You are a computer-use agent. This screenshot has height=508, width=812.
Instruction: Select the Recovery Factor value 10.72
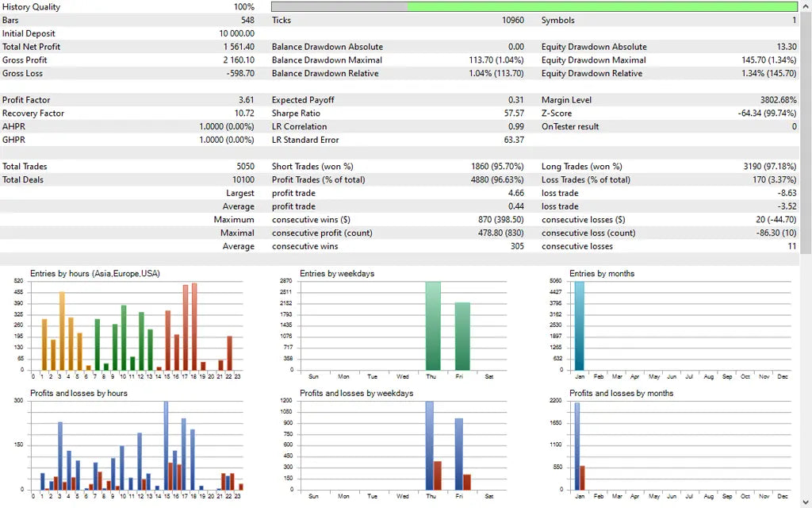click(245, 114)
